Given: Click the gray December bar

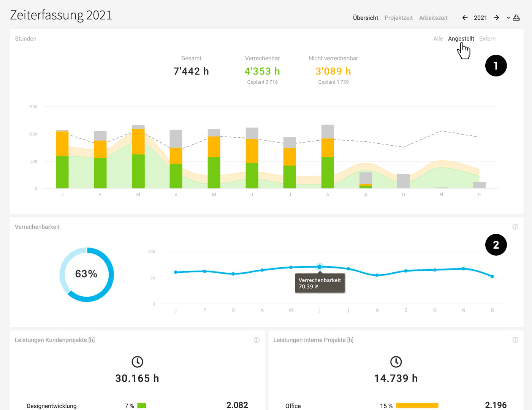Looking at the screenshot, I should click(479, 185).
